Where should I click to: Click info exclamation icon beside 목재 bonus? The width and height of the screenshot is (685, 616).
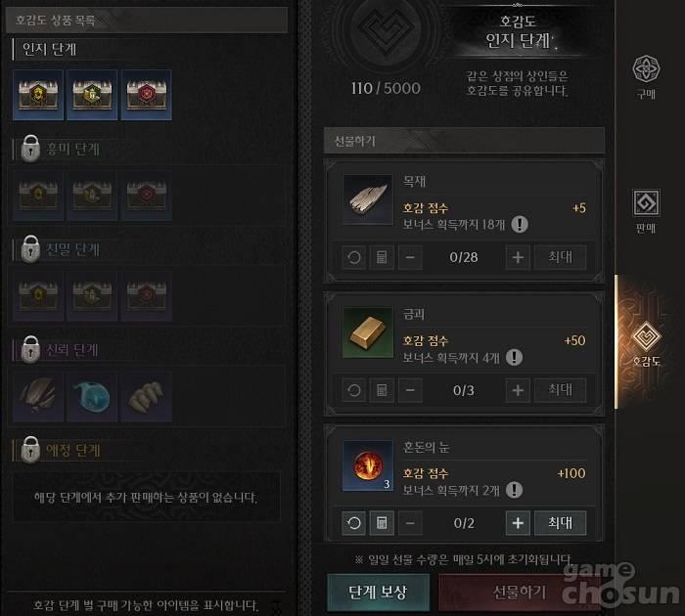tap(520, 224)
